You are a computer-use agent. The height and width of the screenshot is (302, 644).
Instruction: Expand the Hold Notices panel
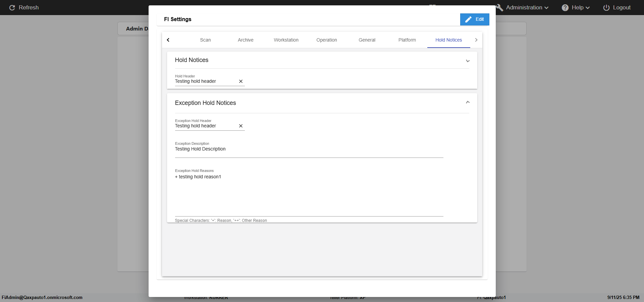(x=468, y=61)
